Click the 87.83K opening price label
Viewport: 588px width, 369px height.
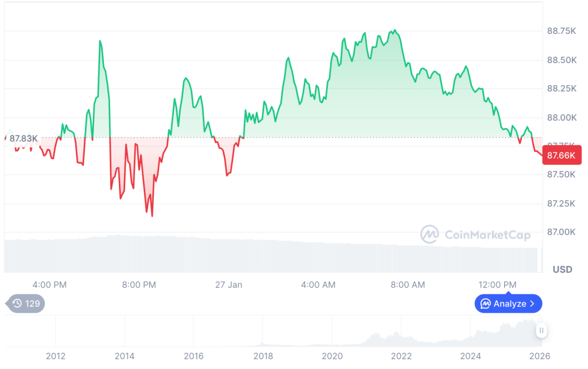[x=24, y=139]
